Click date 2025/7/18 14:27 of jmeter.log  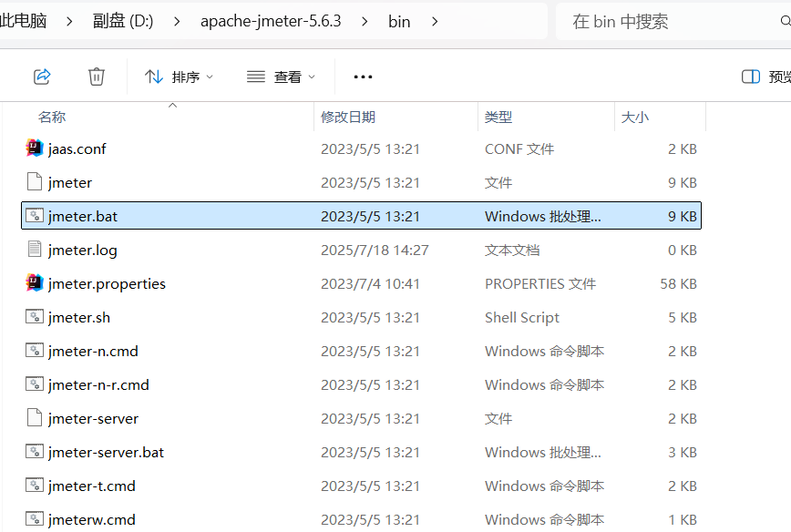(x=375, y=251)
